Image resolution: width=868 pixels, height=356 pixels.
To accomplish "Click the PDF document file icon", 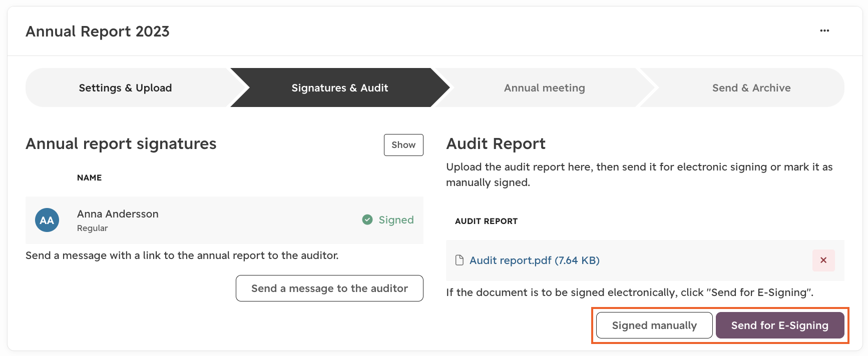I will tap(459, 260).
